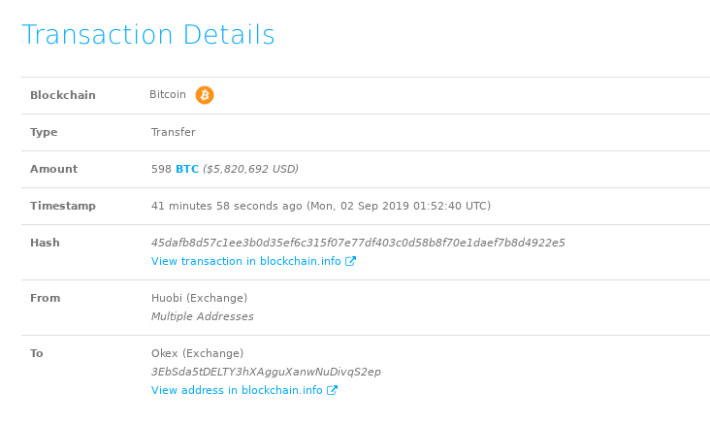Open View transaction in blockchain.info link

[x=246, y=261]
